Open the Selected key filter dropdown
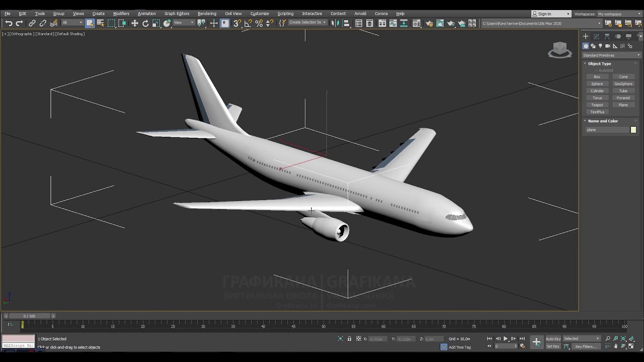This screenshot has width=644, height=362. (582, 339)
